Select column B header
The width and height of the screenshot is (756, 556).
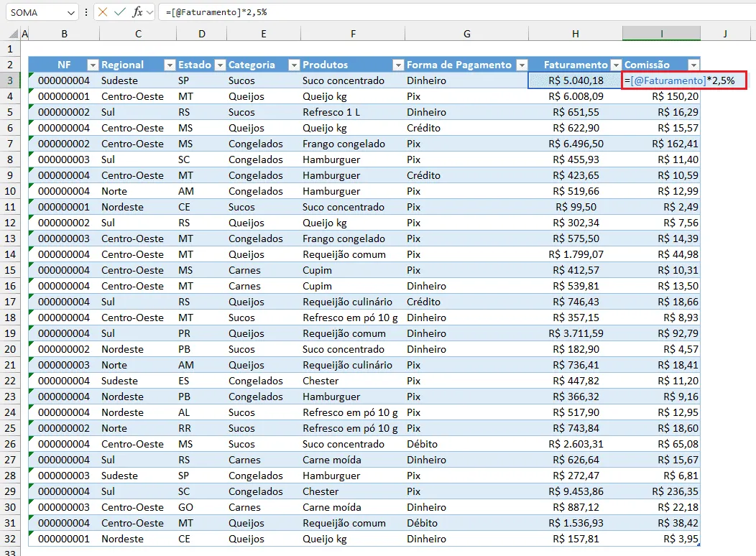point(64,34)
